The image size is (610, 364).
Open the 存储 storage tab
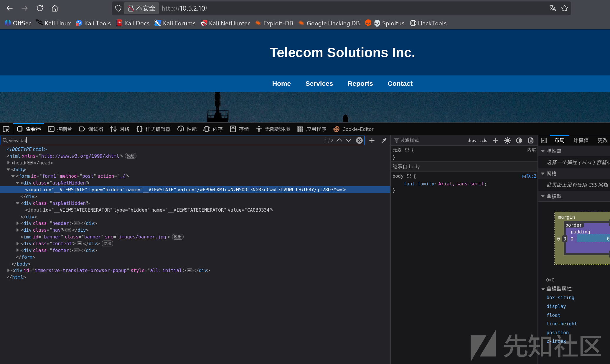point(239,129)
